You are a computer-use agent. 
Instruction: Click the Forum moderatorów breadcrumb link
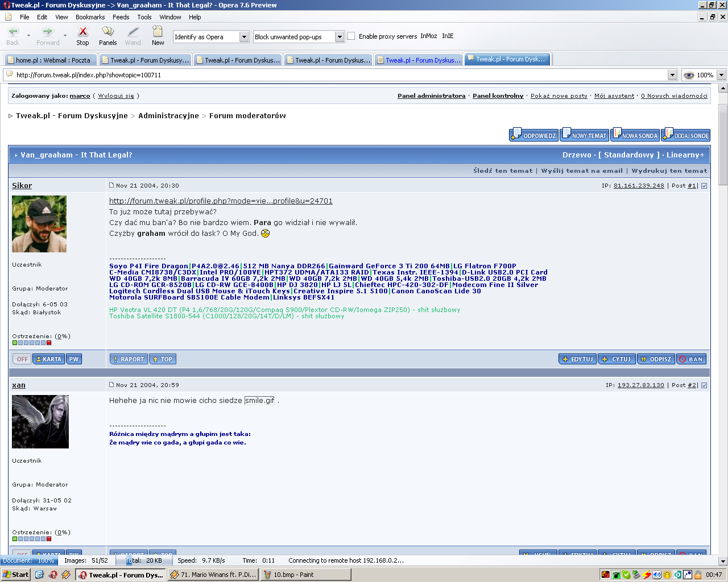(247, 115)
